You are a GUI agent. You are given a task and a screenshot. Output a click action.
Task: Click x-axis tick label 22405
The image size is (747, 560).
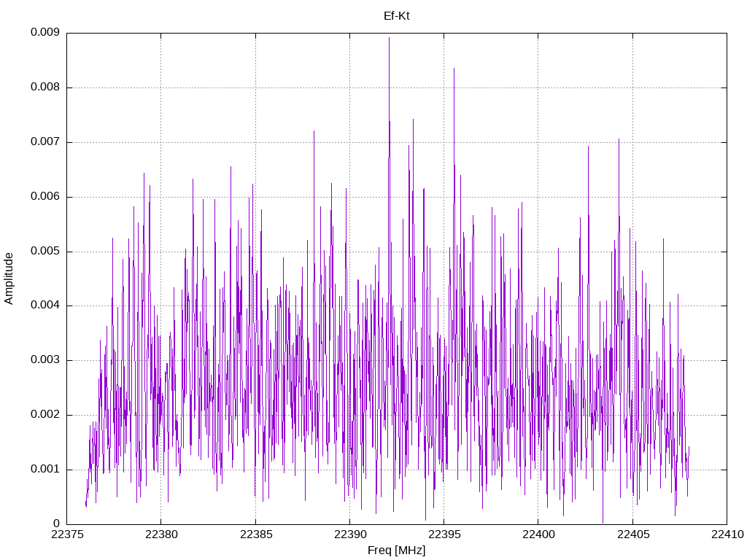(633, 534)
